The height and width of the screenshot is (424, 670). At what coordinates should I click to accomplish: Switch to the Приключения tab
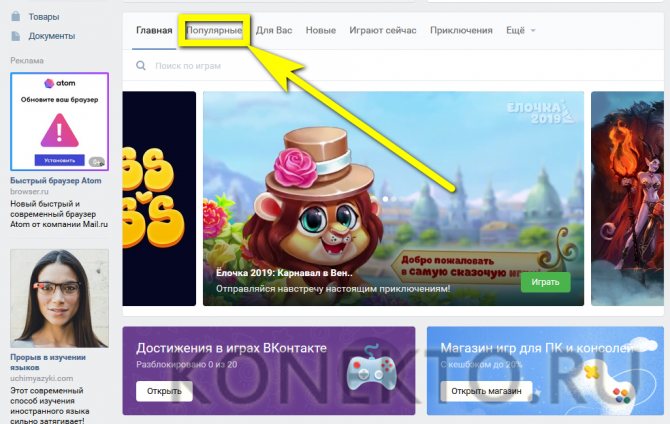point(461,30)
